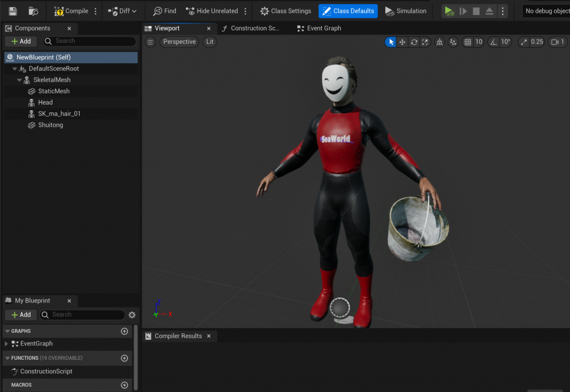The width and height of the screenshot is (570, 392).
Task: Focus the My Blueprint search field
Action: tap(82, 315)
